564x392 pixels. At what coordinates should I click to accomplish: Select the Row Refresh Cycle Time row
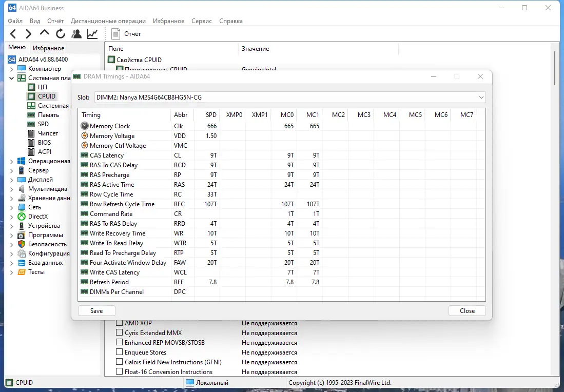282,204
